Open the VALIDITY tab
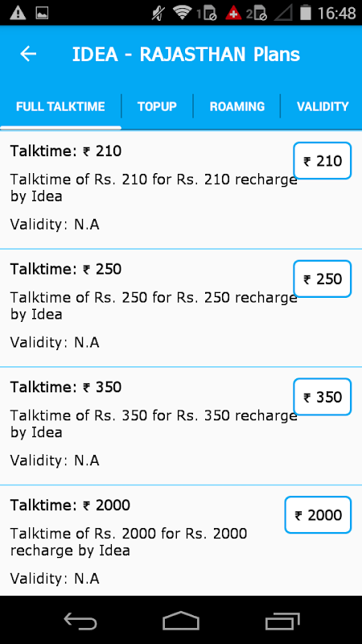Image resolution: width=362 pixels, height=644 pixels. coord(323,106)
